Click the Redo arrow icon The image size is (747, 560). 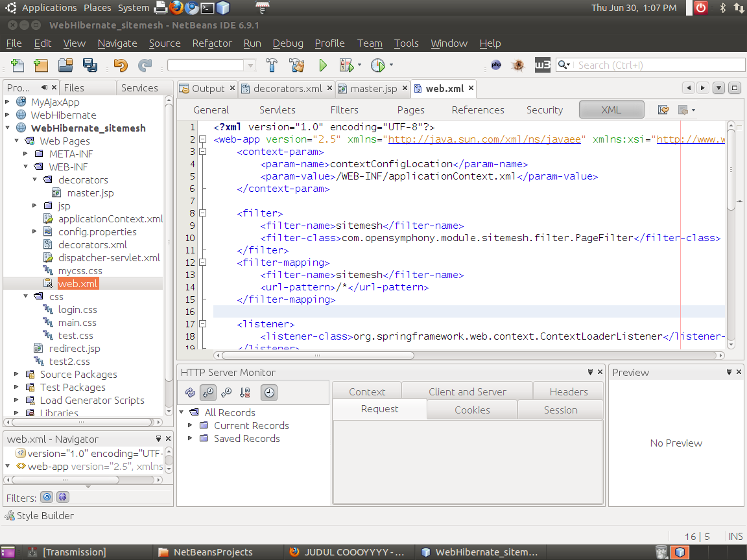pos(145,65)
